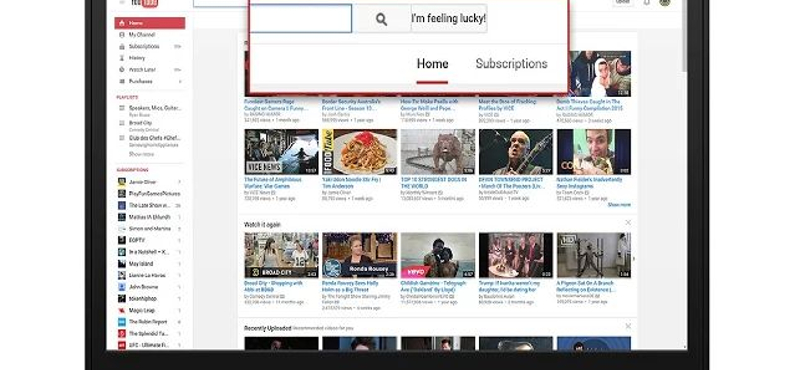Open the Devin Townsend Project guitar thumbnail
The width and height of the screenshot is (800, 370).
tap(516, 152)
